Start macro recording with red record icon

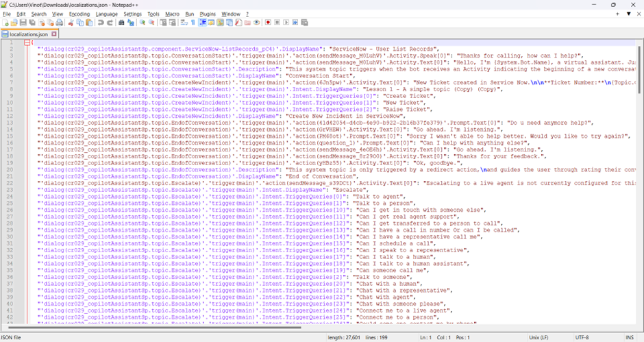click(268, 23)
